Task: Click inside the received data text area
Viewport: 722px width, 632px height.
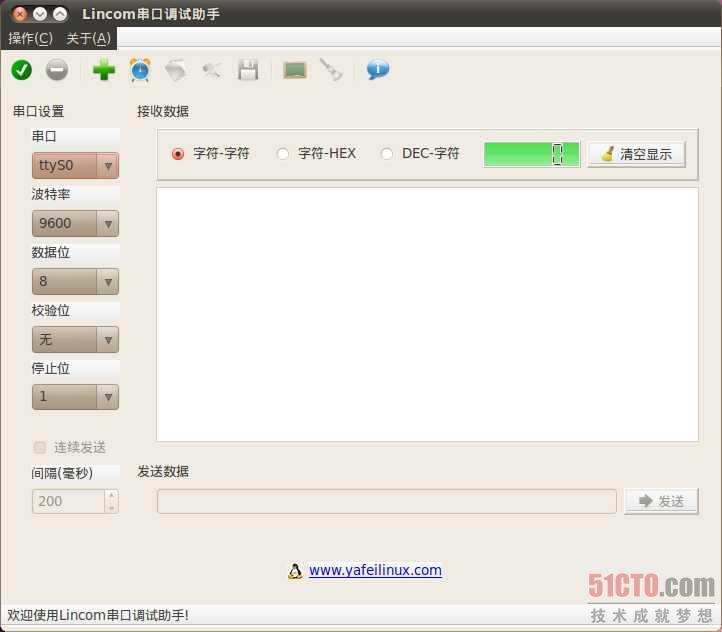Action: [x=427, y=314]
